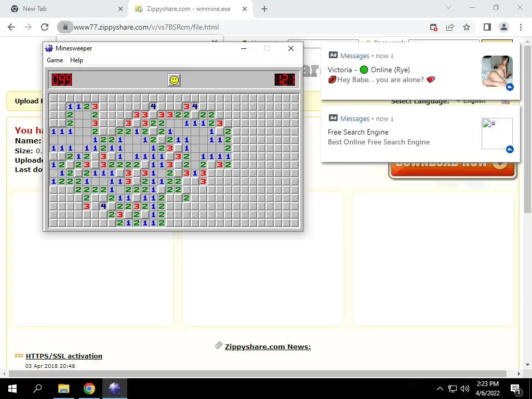Click the lock icon in address bar
This screenshot has height=399, width=532.
coord(65,27)
